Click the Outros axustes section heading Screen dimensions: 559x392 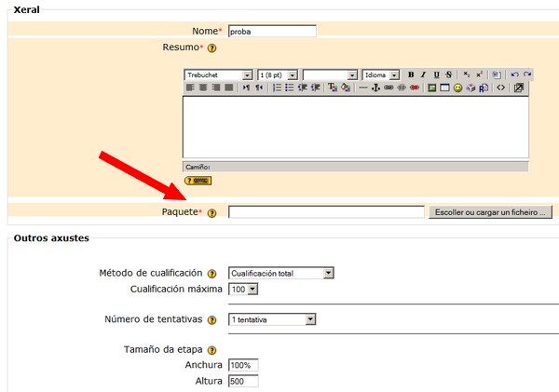(51, 238)
